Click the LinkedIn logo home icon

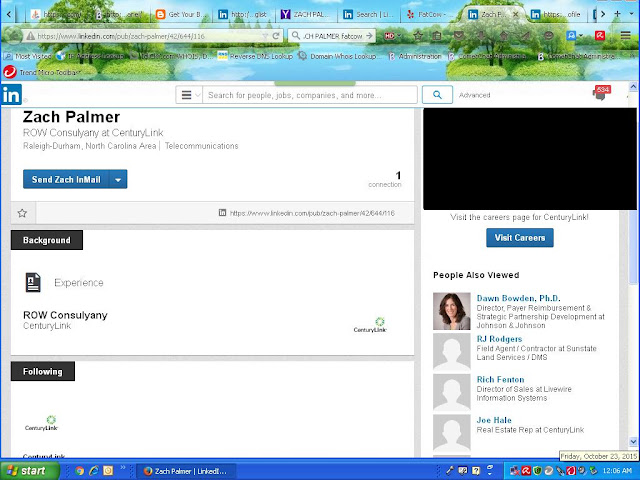coord(11,95)
